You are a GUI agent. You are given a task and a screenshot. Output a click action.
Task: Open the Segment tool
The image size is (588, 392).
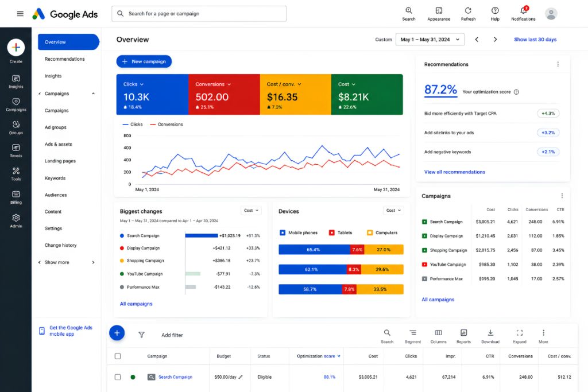412,336
